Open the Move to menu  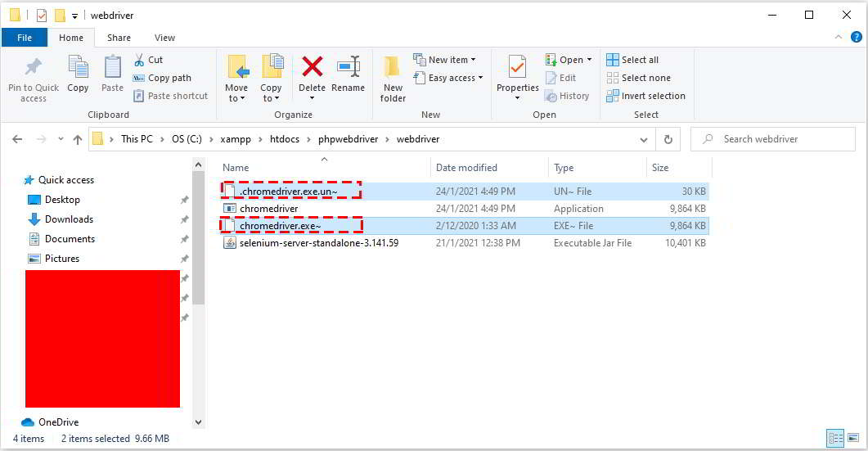(237, 78)
